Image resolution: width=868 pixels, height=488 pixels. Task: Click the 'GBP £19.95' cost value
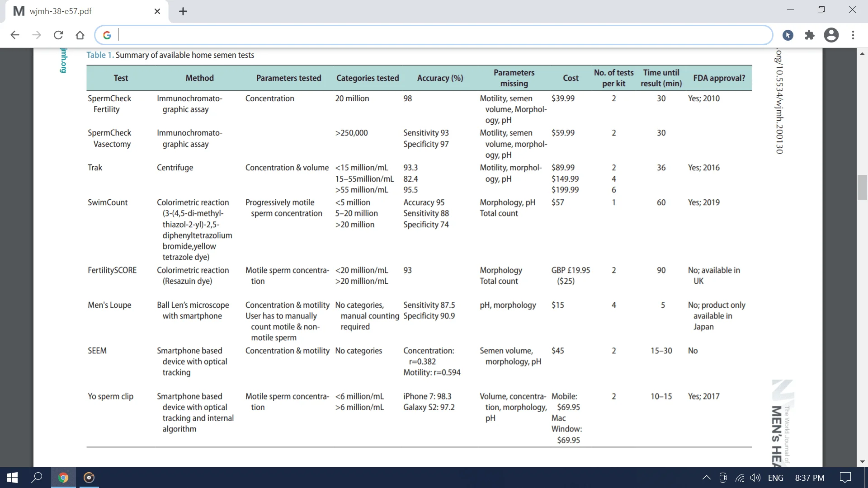[x=571, y=270]
